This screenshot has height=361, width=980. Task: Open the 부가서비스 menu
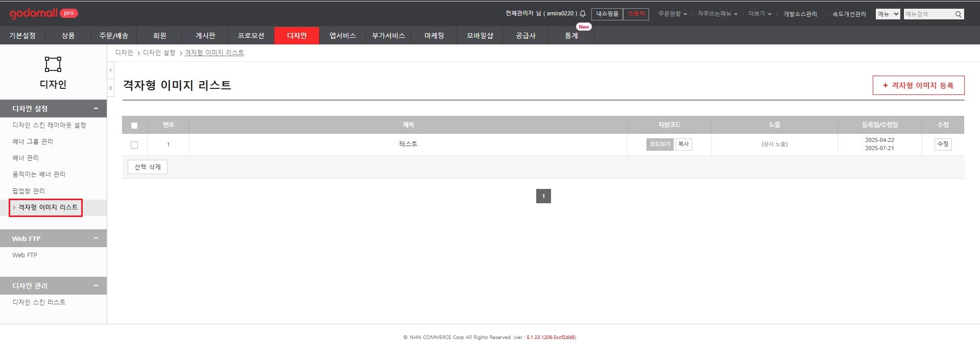coord(388,36)
